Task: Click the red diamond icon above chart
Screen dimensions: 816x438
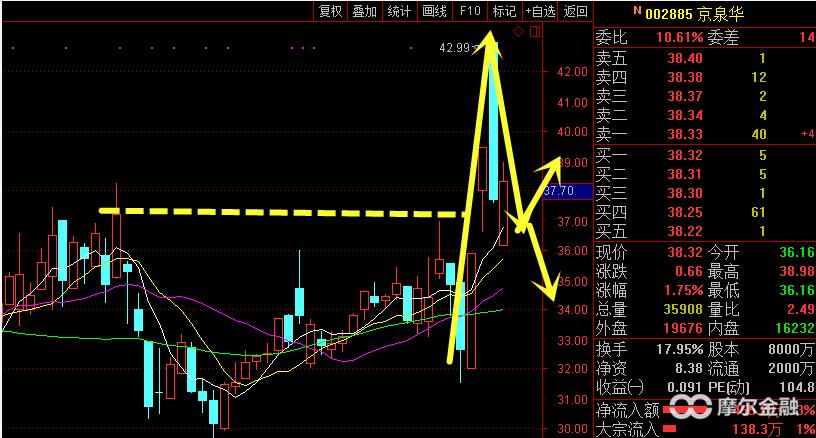Action: (x=518, y=32)
